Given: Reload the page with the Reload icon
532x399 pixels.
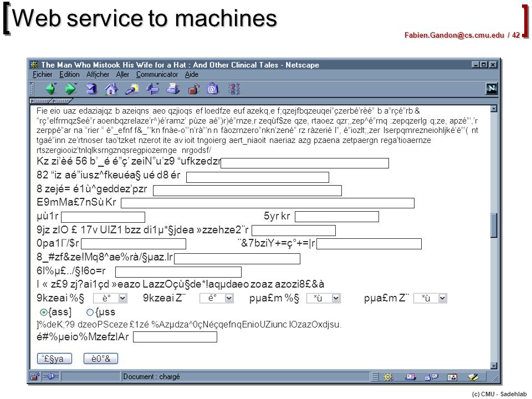Looking at the screenshot, I should click(x=91, y=89).
